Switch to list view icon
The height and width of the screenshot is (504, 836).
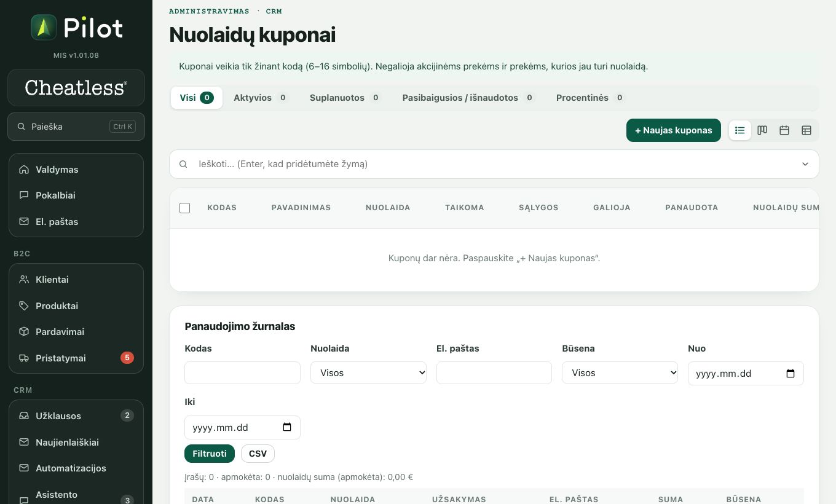(x=740, y=130)
